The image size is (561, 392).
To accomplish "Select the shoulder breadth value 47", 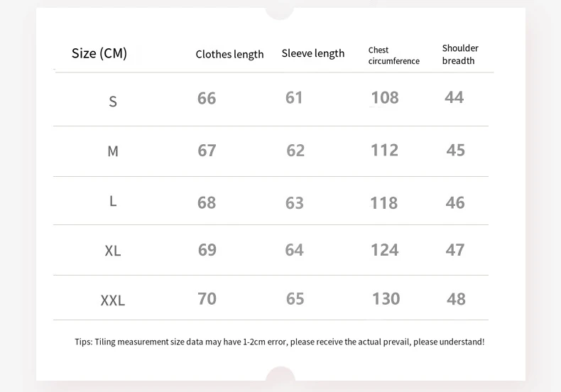I will (x=455, y=250).
